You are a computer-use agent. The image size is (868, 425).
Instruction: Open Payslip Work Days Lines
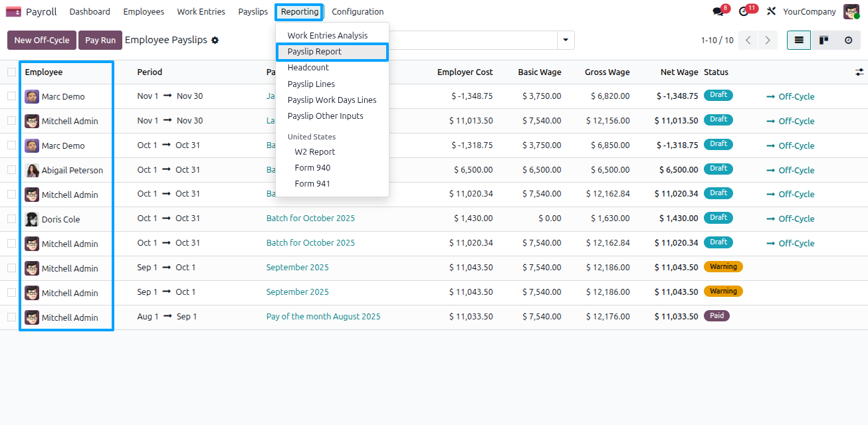pyautogui.click(x=332, y=100)
